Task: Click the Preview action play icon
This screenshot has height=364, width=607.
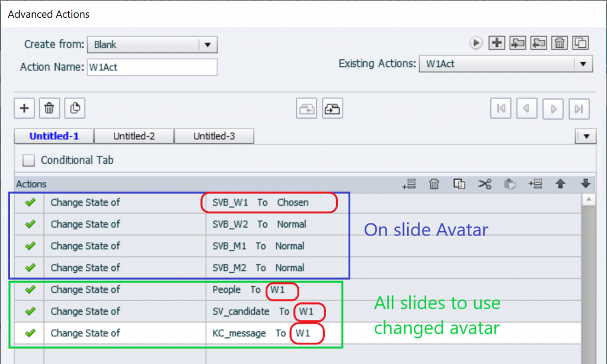Action: point(476,43)
